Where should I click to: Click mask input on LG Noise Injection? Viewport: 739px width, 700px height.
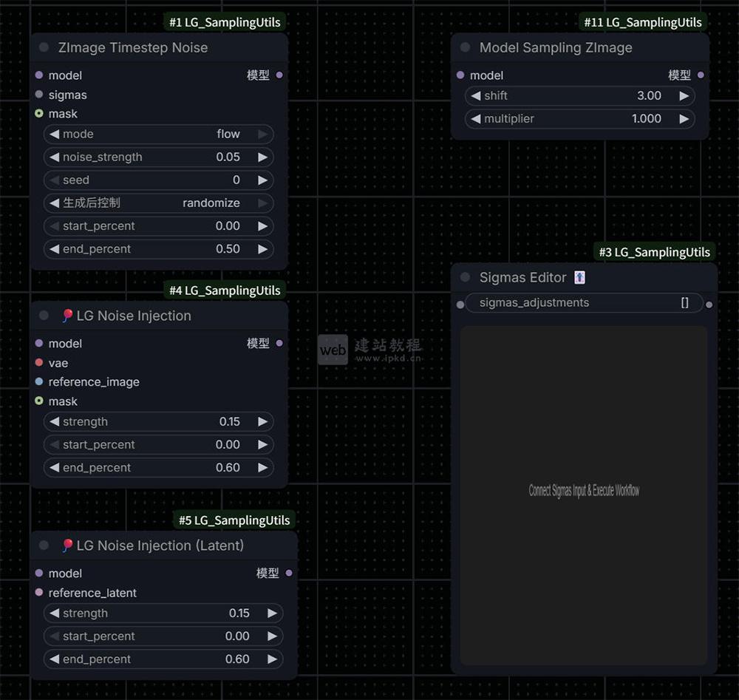(x=39, y=401)
